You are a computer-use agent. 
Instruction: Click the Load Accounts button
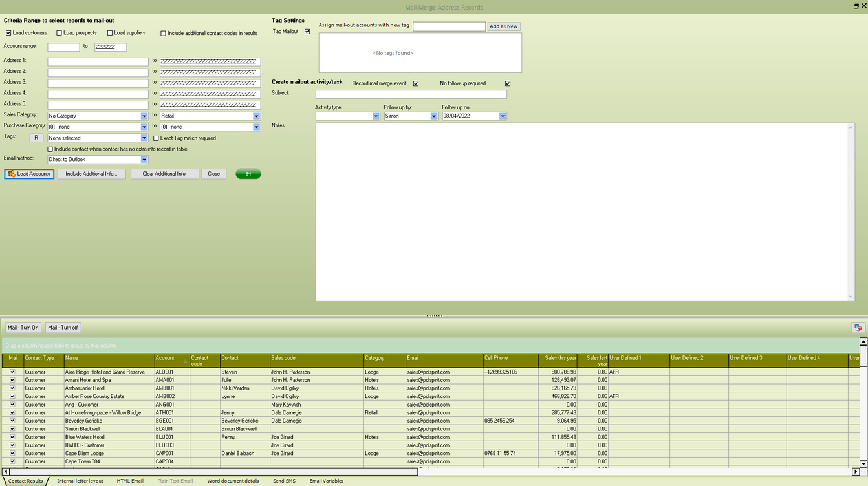29,174
